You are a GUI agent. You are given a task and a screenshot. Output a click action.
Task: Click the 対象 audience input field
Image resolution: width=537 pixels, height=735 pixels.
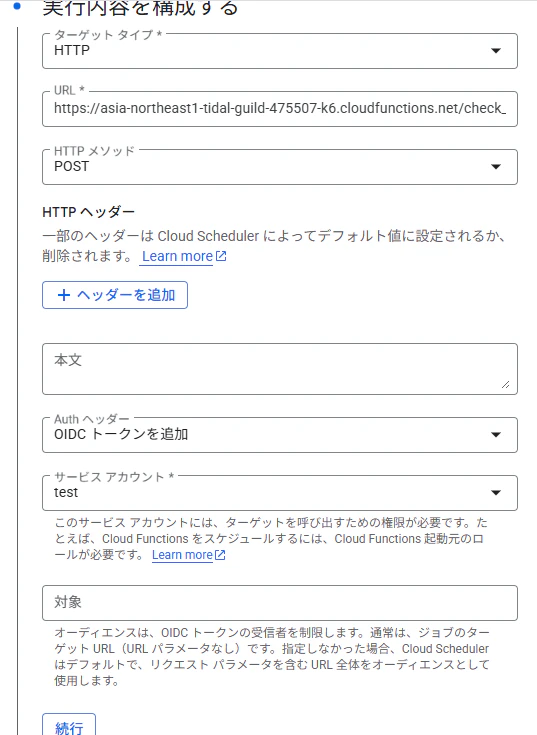coord(280,603)
